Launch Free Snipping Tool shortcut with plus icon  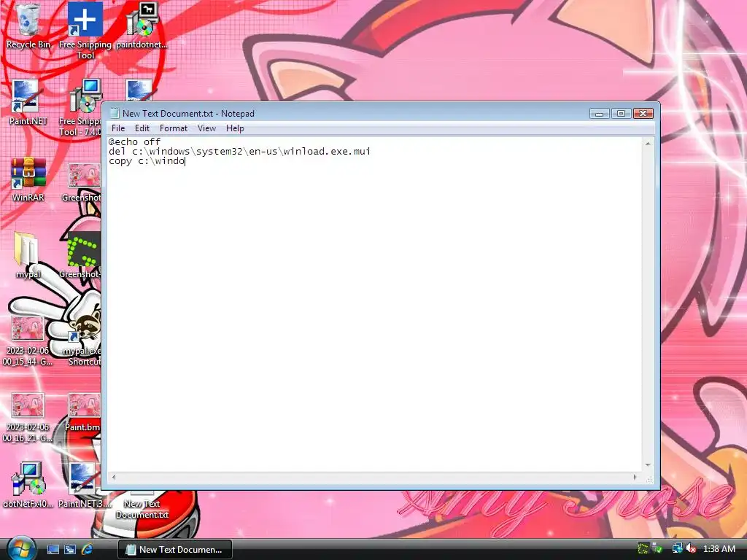pyautogui.click(x=85, y=31)
